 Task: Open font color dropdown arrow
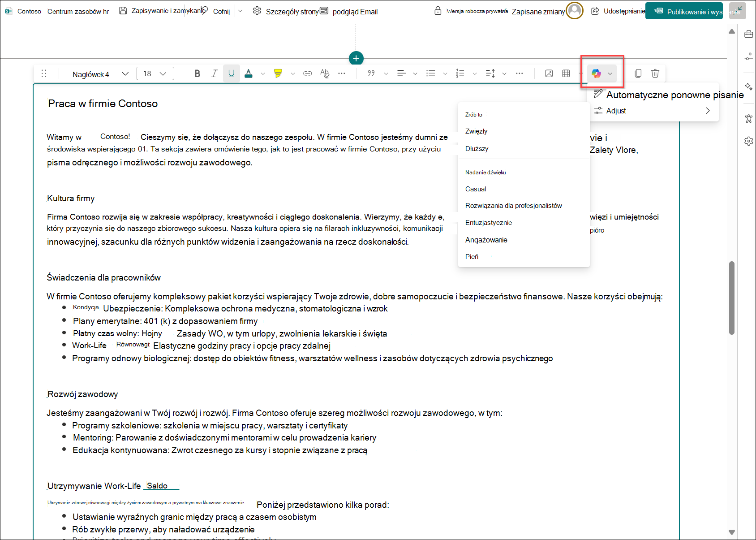point(263,73)
